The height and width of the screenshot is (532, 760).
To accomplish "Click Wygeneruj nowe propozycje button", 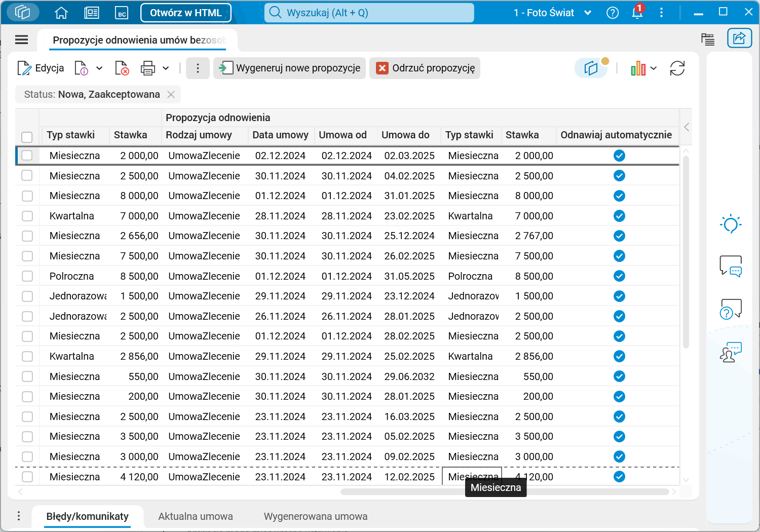I will coord(290,68).
